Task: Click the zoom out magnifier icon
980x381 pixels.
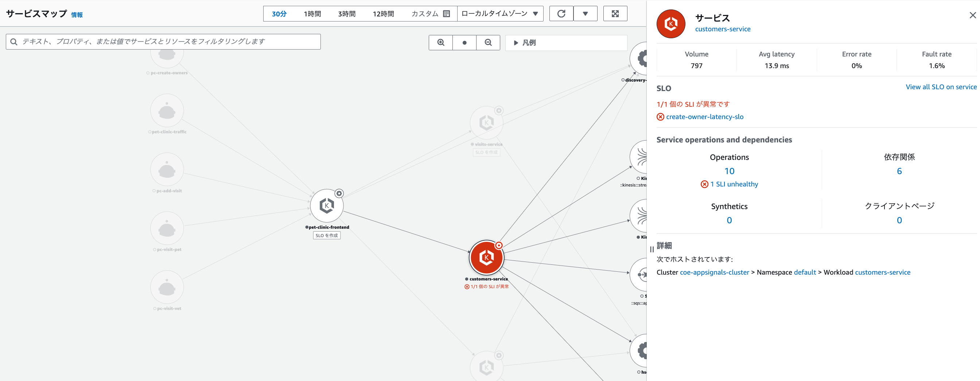Action: 488,43
